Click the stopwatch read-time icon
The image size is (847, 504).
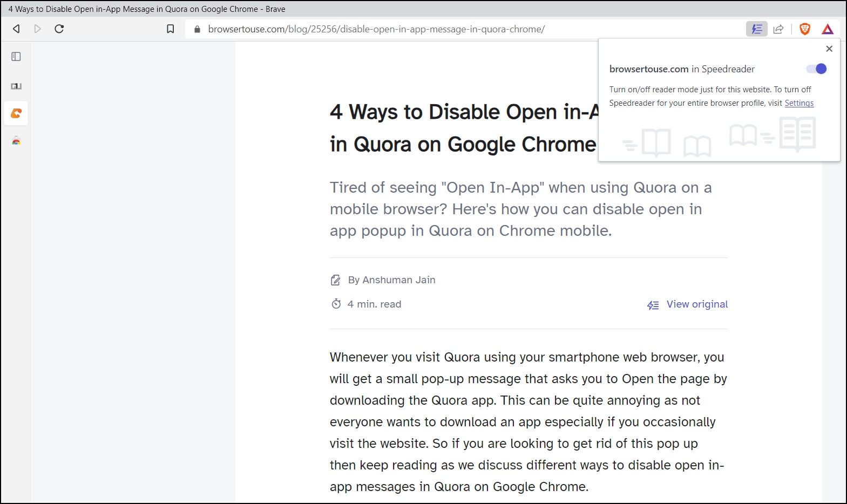tap(336, 304)
